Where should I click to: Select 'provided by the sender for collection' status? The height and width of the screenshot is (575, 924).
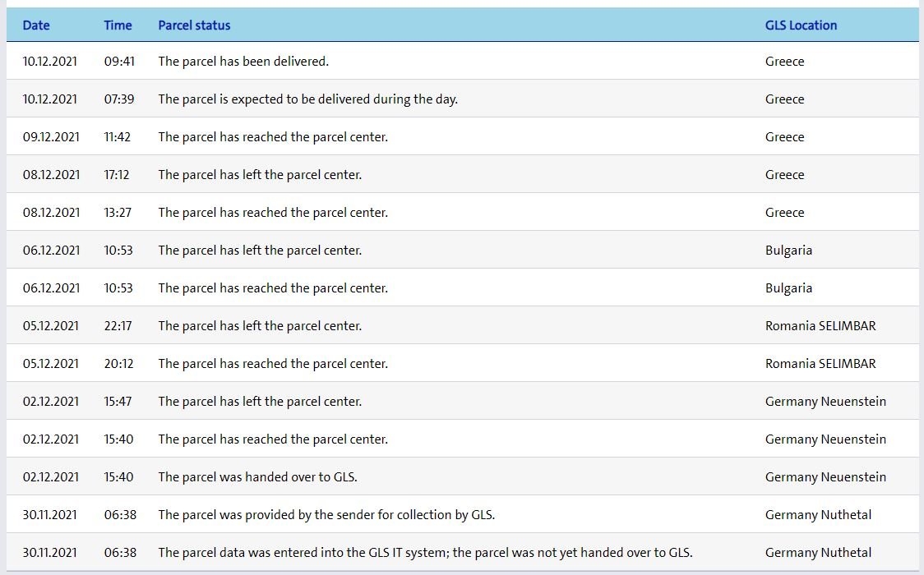tap(326, 515)
